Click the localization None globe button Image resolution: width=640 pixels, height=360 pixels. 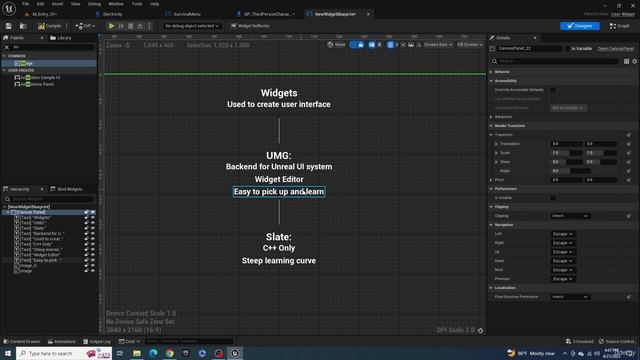336,44
